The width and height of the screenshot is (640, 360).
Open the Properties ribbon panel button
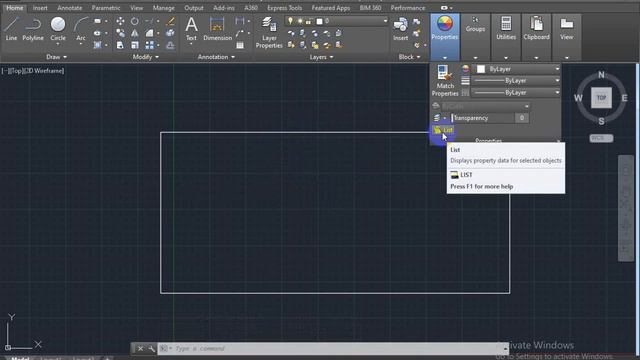(x=445, y=36)
